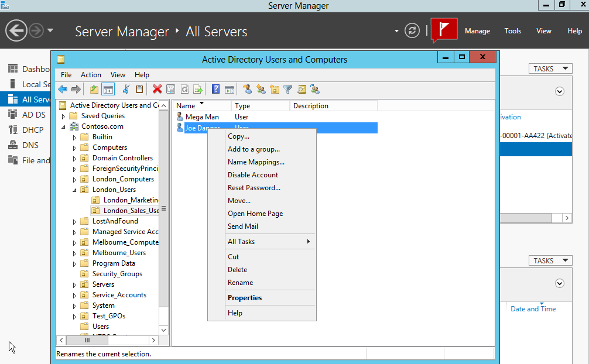The height and width of the screenshot is (364, 589).
Task: Open Help using the question mark toolbar icon
Action: tap(215, 89)
